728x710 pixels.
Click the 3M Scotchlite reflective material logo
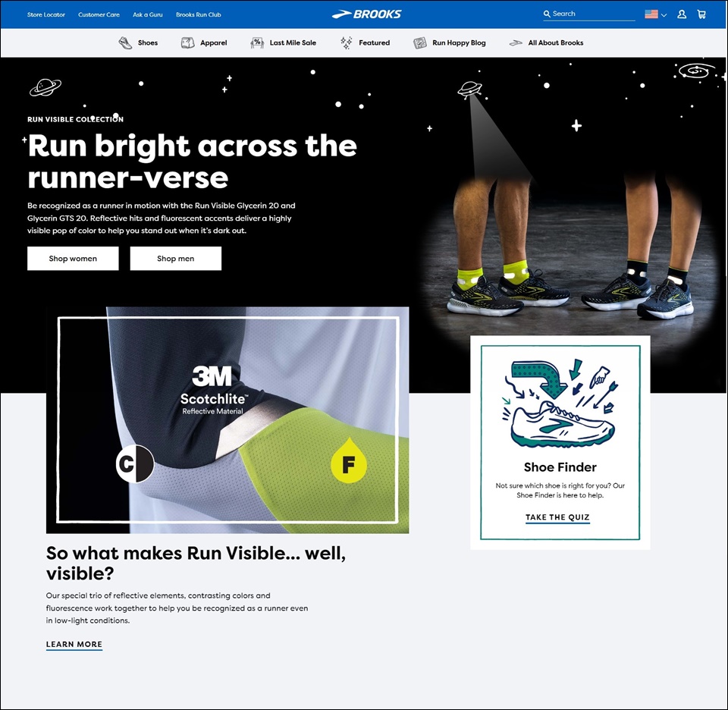pos(213,390)
